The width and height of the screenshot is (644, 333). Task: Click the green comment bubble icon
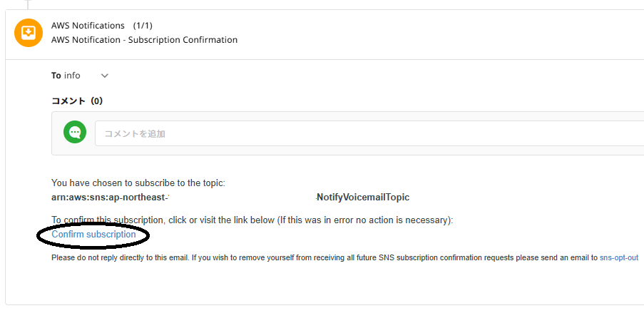click(75, 133)
